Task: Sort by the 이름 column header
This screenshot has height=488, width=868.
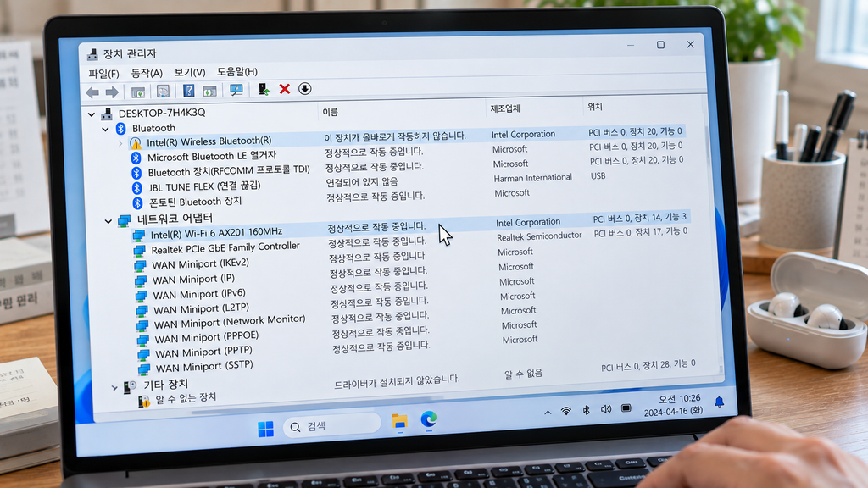Action: pyautogui.click(x=331, y=112)
